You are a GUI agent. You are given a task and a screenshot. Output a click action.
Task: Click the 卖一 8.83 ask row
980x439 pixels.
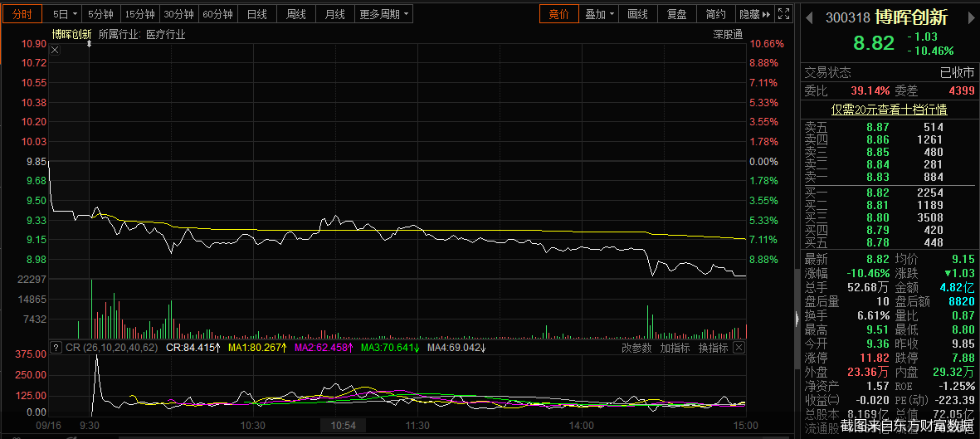(889, 177)
